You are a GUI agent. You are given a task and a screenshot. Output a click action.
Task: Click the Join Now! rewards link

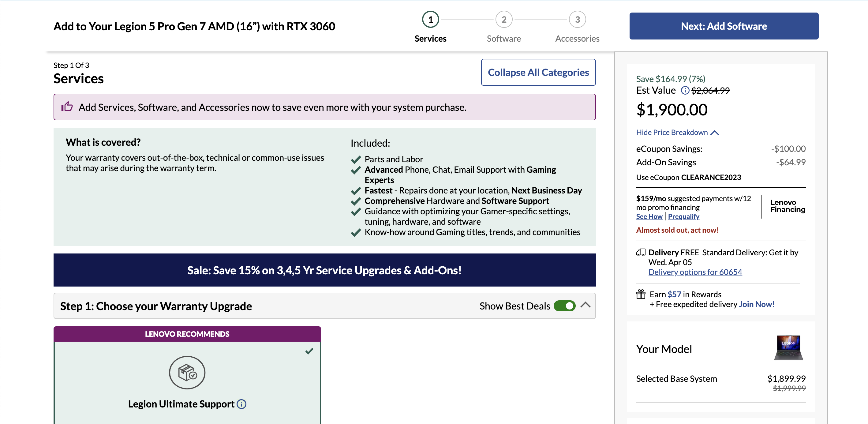pyautogui.click(x=757, y=304)
